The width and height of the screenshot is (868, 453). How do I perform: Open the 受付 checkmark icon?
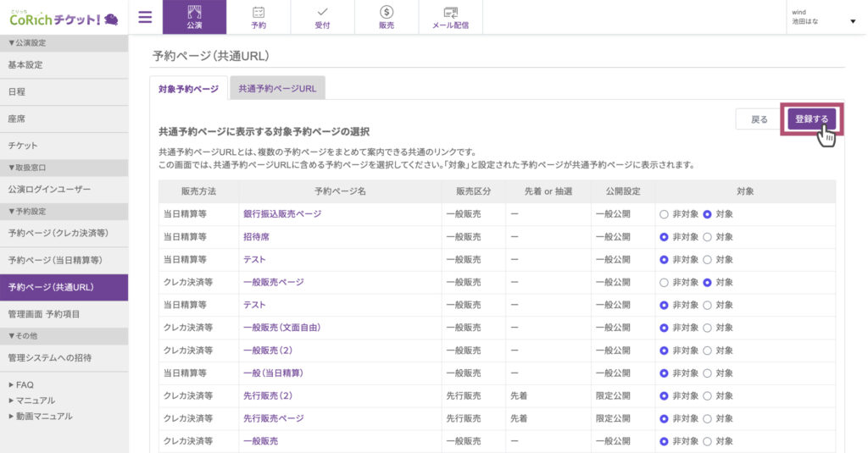coord(322,17)
